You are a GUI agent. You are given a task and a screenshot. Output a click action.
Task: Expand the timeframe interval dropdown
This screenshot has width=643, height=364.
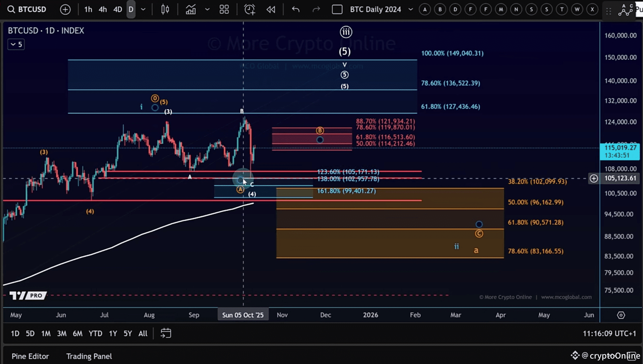143,9
